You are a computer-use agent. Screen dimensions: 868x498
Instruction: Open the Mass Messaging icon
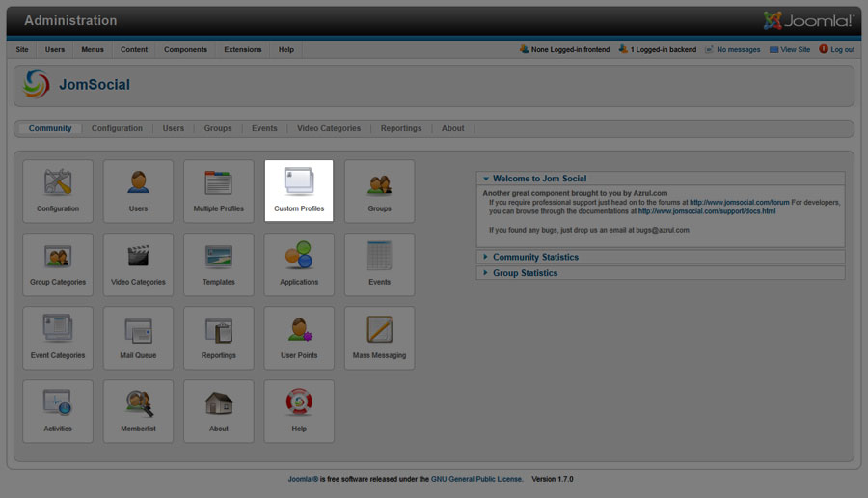(x=379, y=338)
